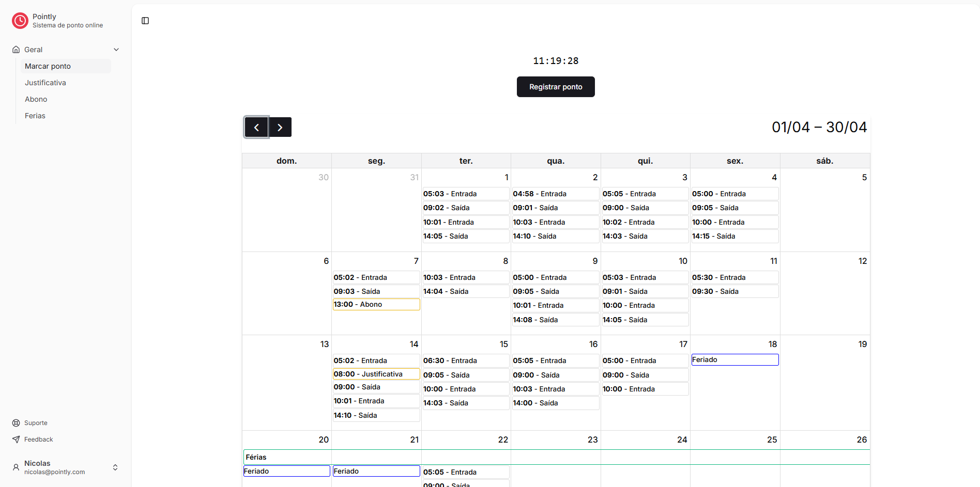
Task: Open the Abono page from sidebar
Action: [x=36, y=99]
